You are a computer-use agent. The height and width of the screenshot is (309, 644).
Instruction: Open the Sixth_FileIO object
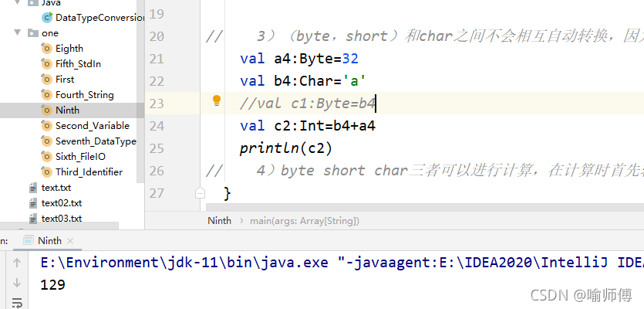coord(80,157)
